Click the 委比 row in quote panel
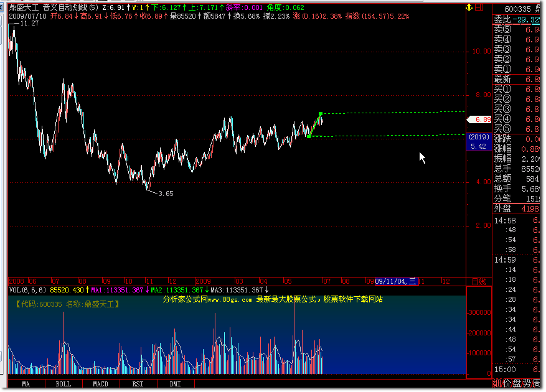Screen dimensions: 546x392 click(x=516, y=19)
